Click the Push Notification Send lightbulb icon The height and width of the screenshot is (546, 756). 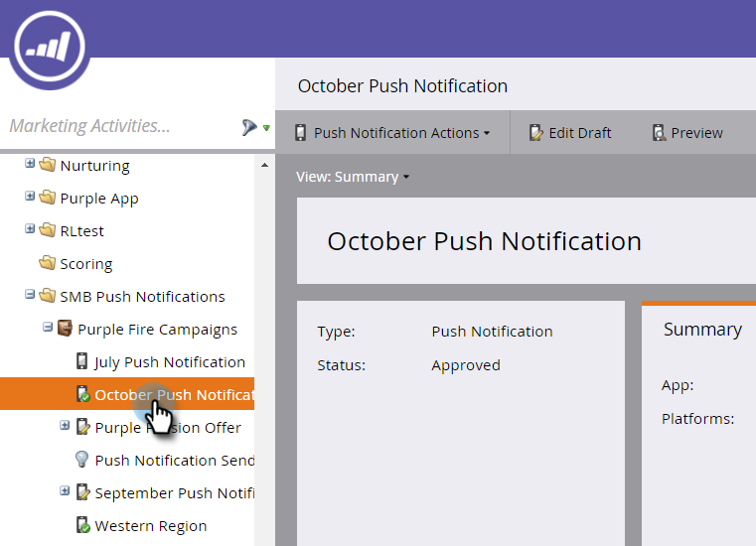[82, 460]
